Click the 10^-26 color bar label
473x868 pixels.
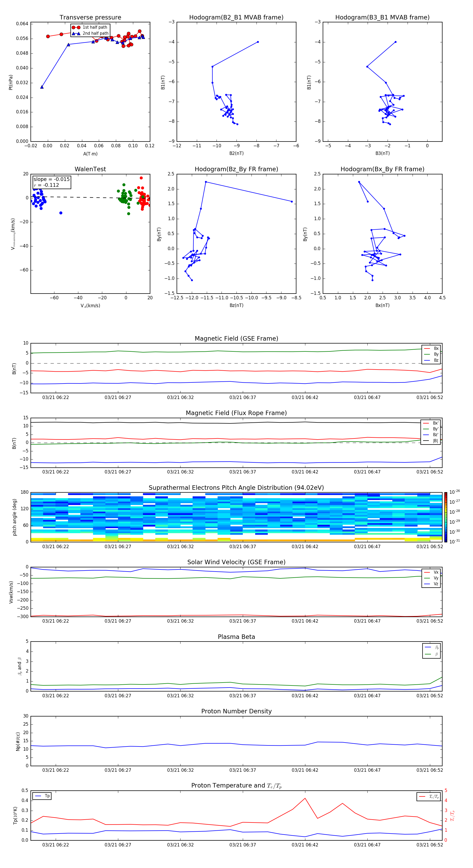tap(455, 492)
